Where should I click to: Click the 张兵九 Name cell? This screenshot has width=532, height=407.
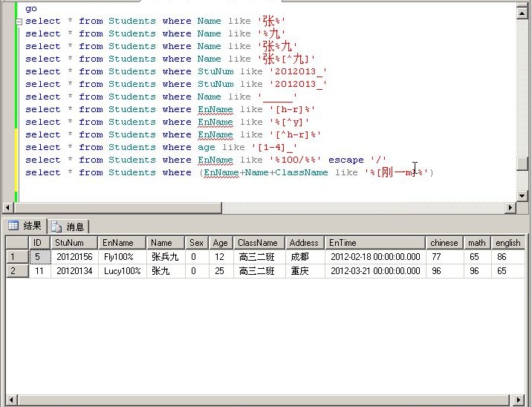pos(166,257)
